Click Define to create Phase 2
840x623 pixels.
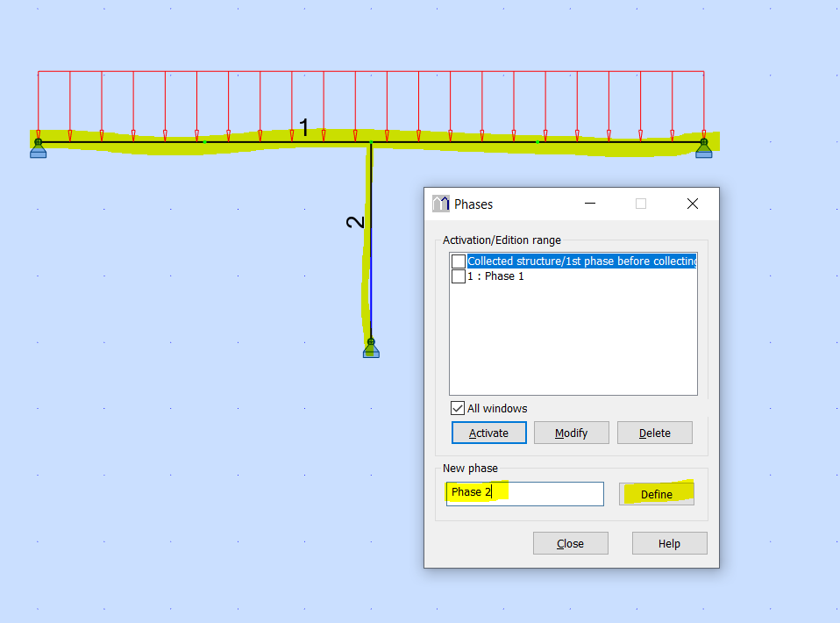tap(657, 494)
